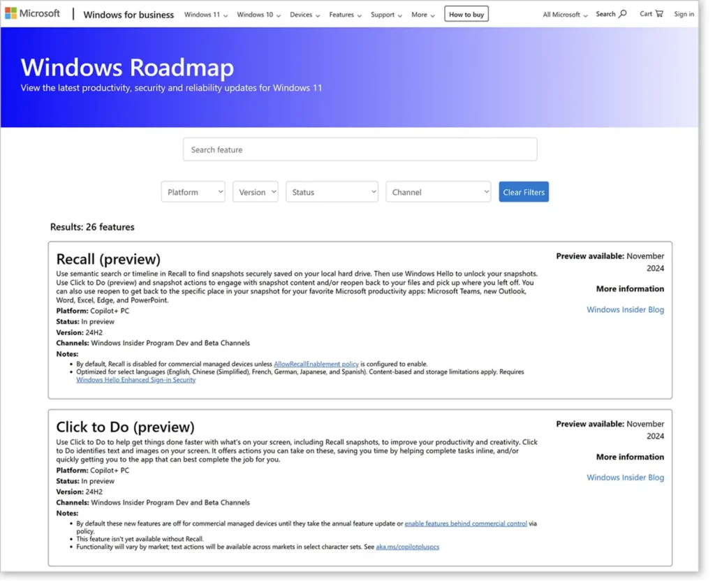The image size is (715, 588).
Task: Click the Microsoft logo
Action: click(32, 14)
